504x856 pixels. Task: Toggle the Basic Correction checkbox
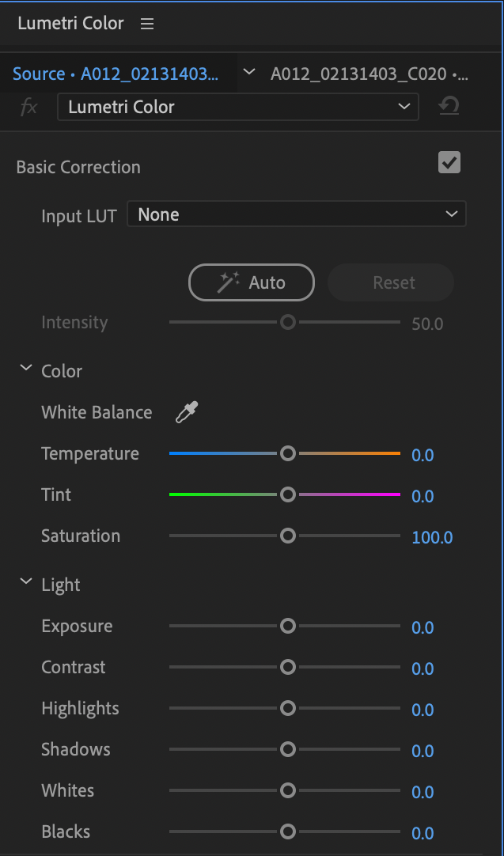tap(449, 163)
